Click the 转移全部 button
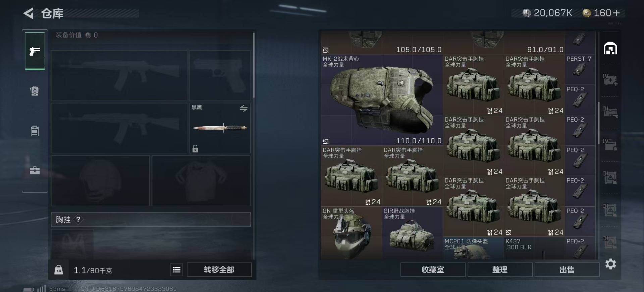Viewport: 644px width, 292px height. (219, 270)
